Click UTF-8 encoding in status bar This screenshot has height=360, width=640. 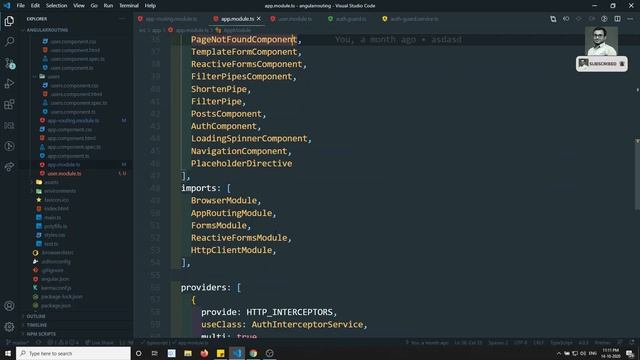(520, 342)
